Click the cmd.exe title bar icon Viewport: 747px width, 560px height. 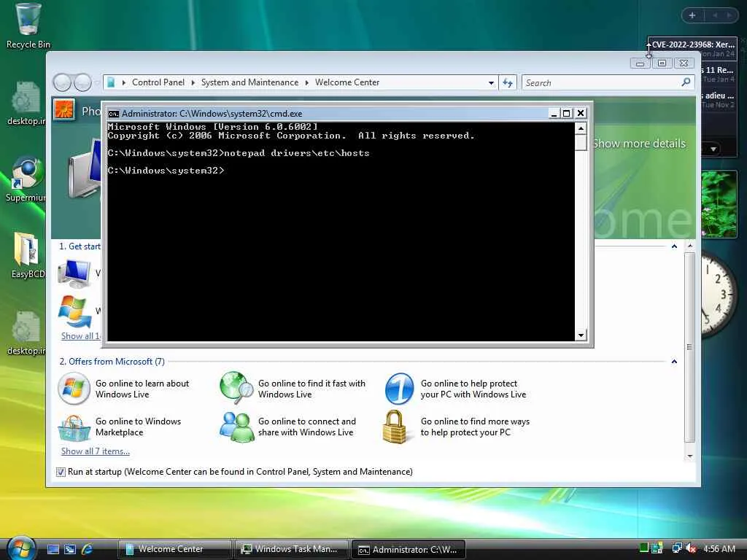coord(113,113)
